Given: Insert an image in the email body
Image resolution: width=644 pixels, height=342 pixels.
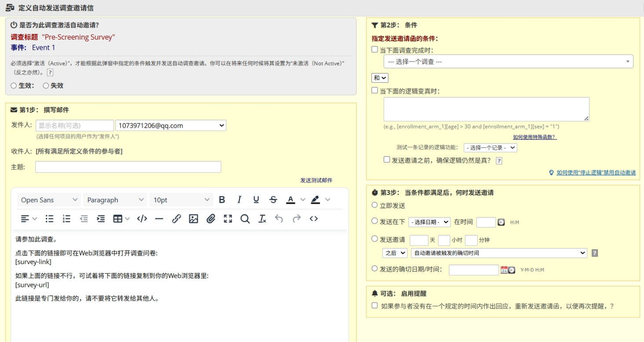Looking at the screenshot, I should [x=194, y=219].
